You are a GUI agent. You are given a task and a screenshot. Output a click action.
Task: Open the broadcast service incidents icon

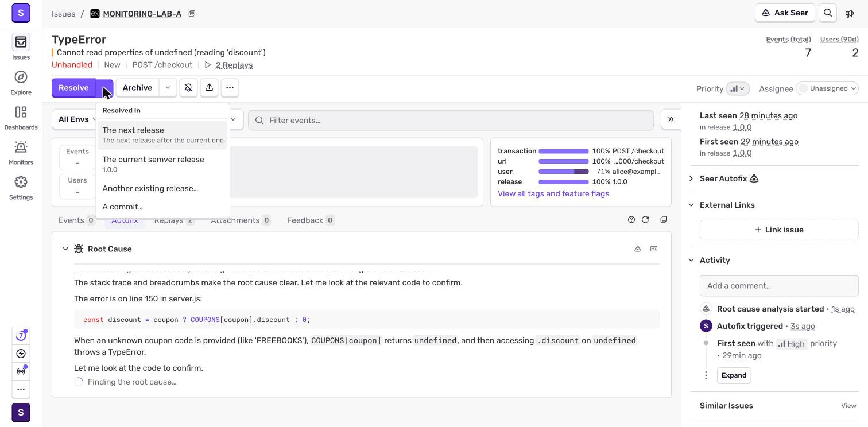click(21, 371)
